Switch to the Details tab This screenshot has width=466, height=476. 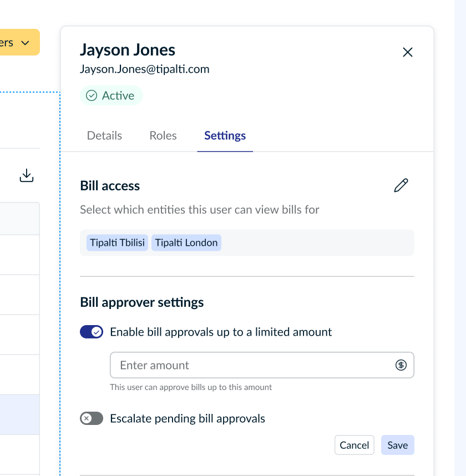coord(104,135)
